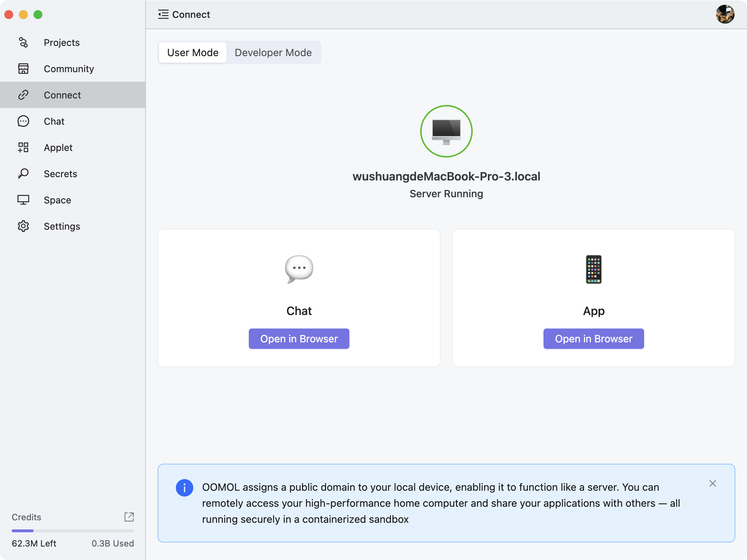747x560 pixels.
Task: Open Chat in Browser
Action: click(x=299, y=338)
